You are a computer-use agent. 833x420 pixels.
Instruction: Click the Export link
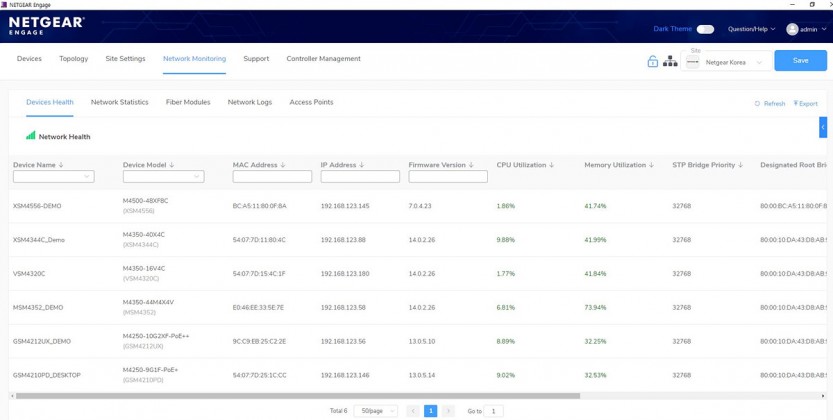point(805,104)
